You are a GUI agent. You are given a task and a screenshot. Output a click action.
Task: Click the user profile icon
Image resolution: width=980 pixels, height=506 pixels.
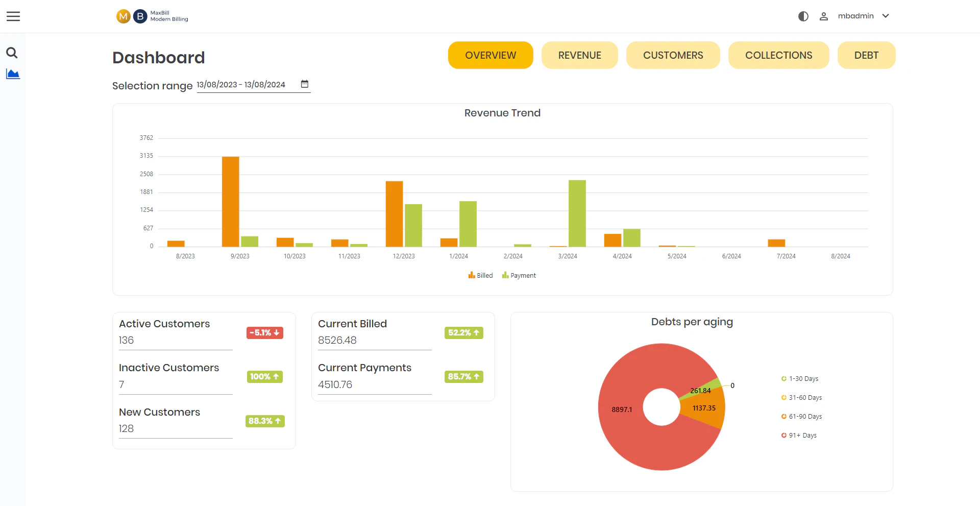coord(823,16)
